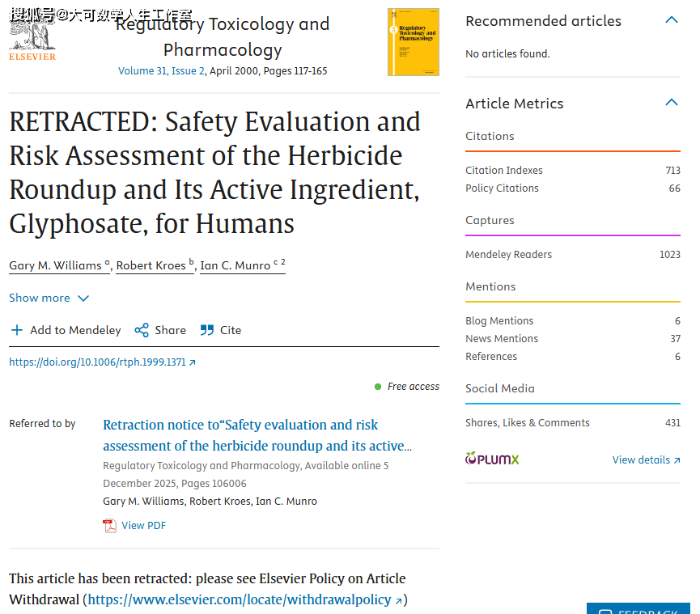Click the plus icon for Add to Mendeley
The height and width of the screenshot is (614, 700).
[17, 330]
